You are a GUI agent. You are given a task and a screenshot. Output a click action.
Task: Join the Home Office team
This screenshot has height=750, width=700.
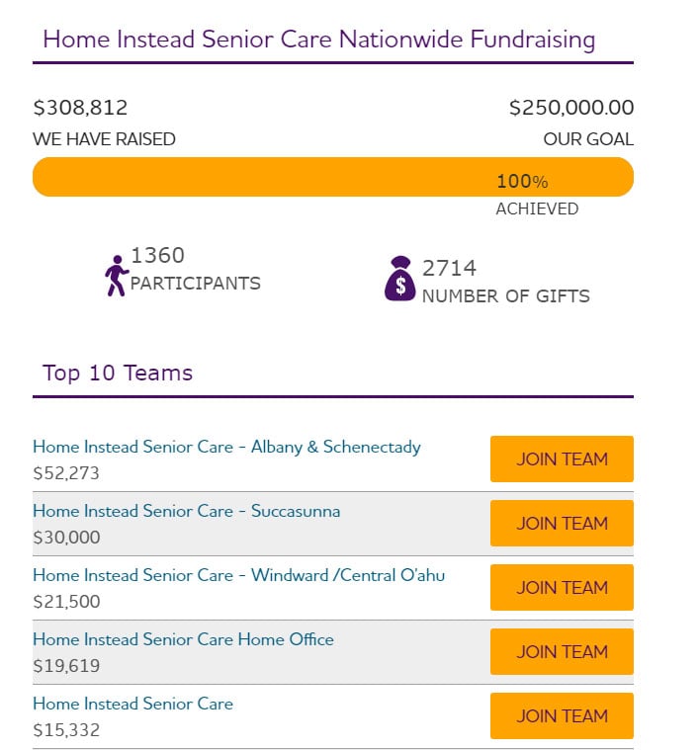(562, 651)
